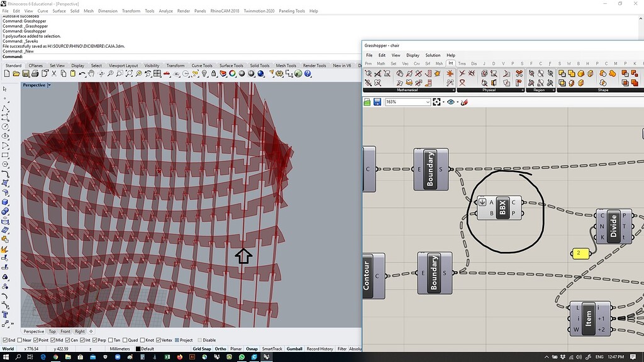Enable the Quad osnap checkbox

click(126, 340)
